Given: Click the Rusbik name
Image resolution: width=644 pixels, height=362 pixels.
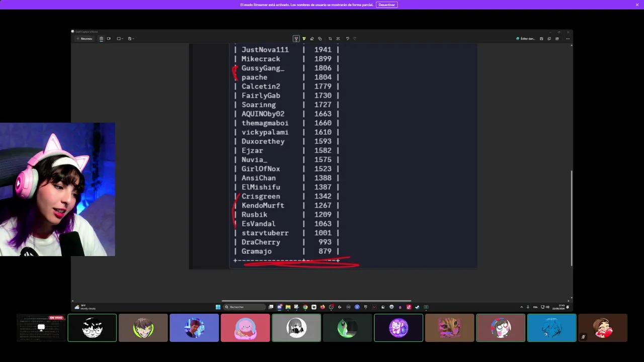Looking at the screenshot, I should click(x=254, y=215).
